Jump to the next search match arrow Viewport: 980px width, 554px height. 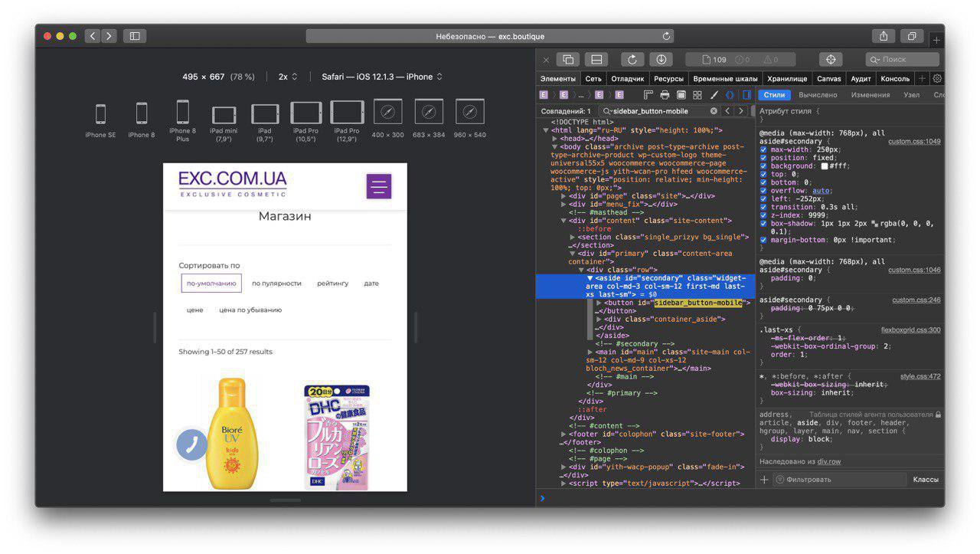point(740,111)
